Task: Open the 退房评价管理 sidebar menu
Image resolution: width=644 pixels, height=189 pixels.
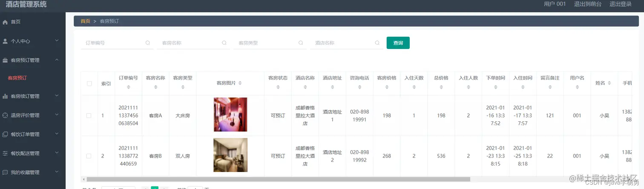Action: tap(33, 115)
